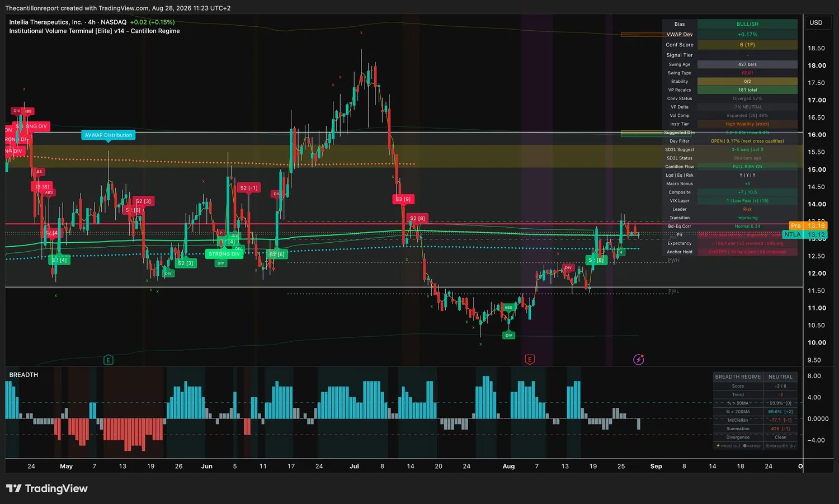Click the PWL level label

[673, 291]
